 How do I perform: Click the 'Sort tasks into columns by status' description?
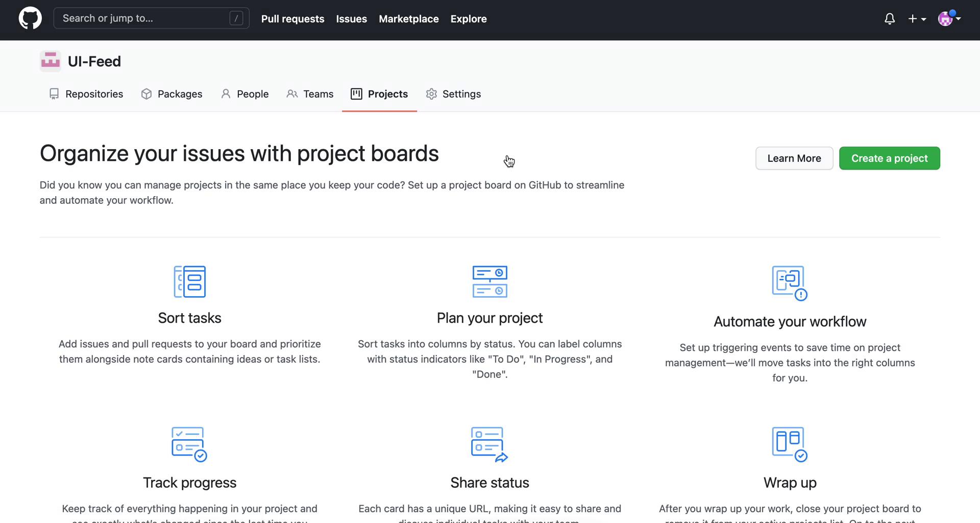click(x=490, y=359)
